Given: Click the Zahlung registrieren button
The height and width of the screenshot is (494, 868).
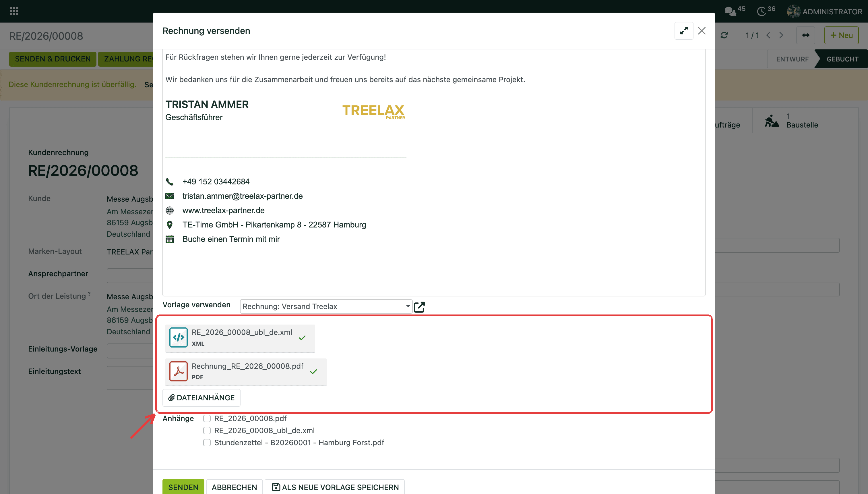Looking at the screenshot, I should pos(126,59).
